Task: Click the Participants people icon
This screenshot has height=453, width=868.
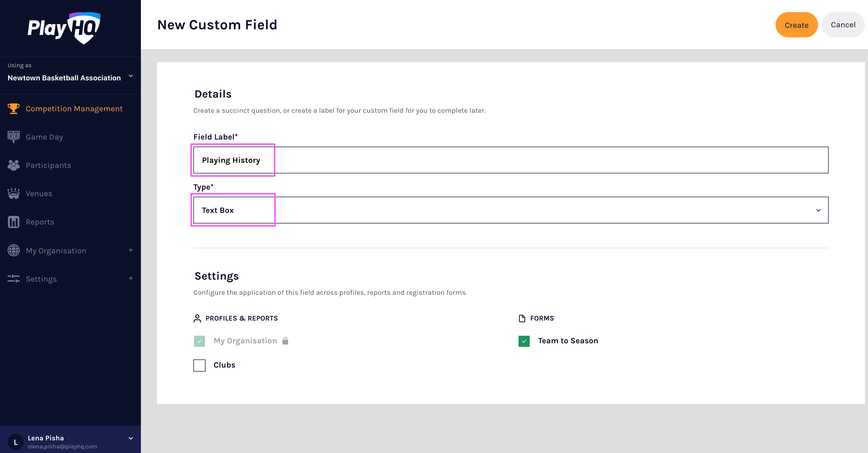Action: click(x=13, y=165)
